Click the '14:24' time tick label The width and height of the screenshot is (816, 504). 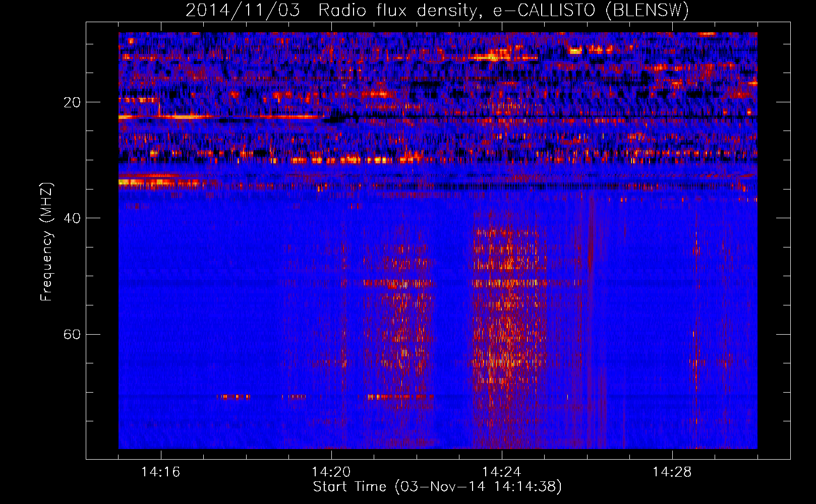coord(502,472)
